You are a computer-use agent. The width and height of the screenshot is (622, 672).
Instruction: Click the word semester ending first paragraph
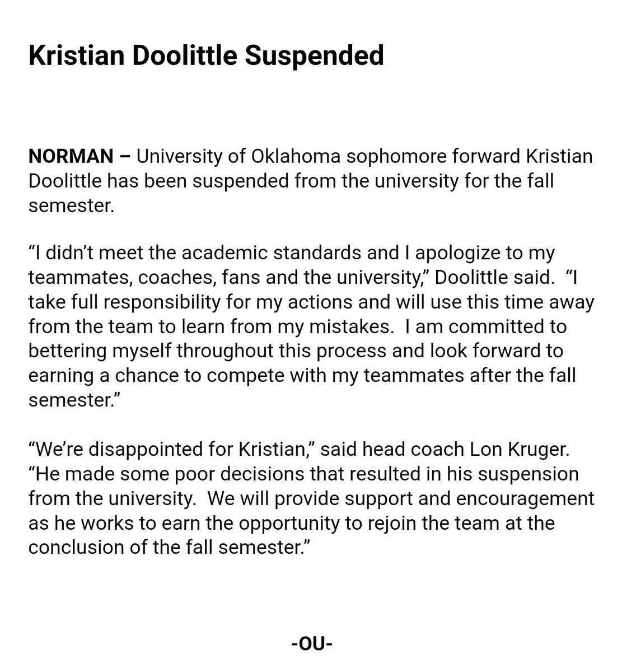point(72,206)
